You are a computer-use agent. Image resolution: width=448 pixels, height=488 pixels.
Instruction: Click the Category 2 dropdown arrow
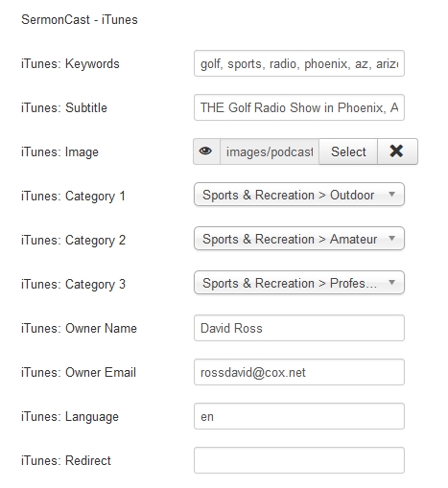click(391, 239)
